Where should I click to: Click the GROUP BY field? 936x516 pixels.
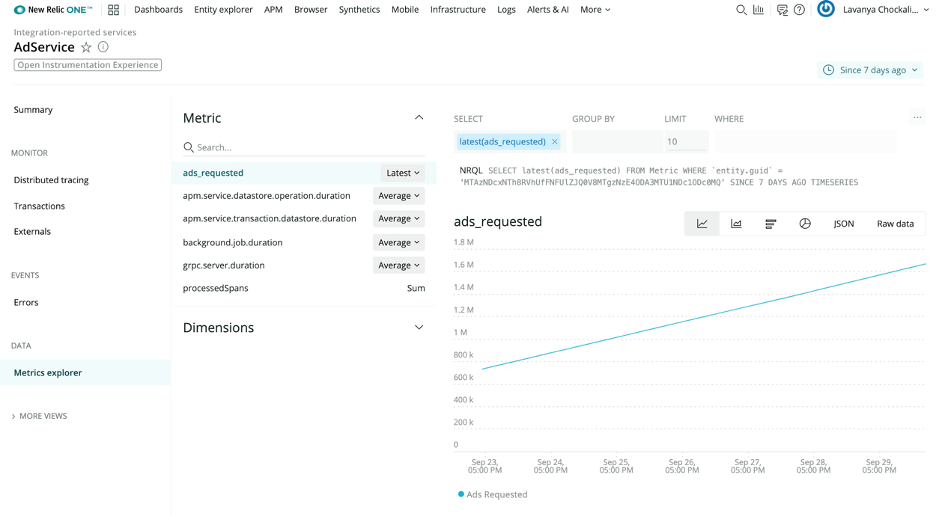617,142
